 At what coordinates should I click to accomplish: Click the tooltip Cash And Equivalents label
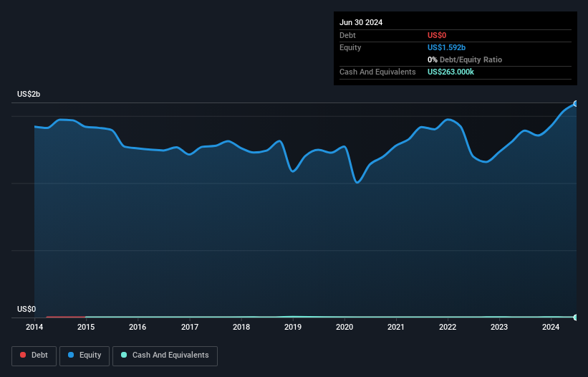point(377,72)
